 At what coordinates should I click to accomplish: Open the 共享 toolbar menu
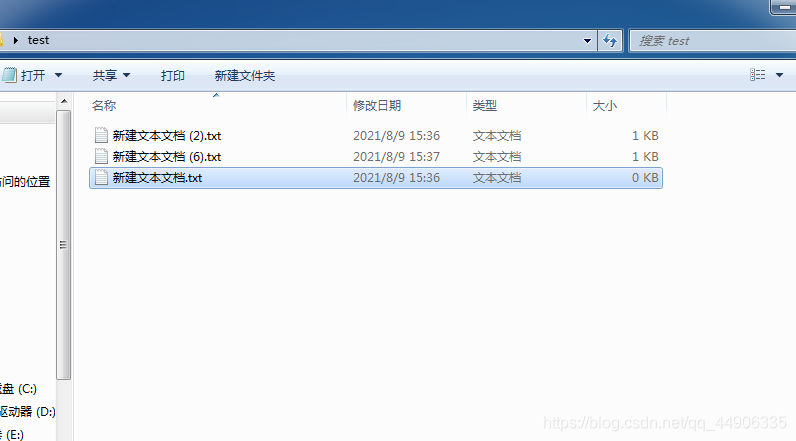click(111, 76)
